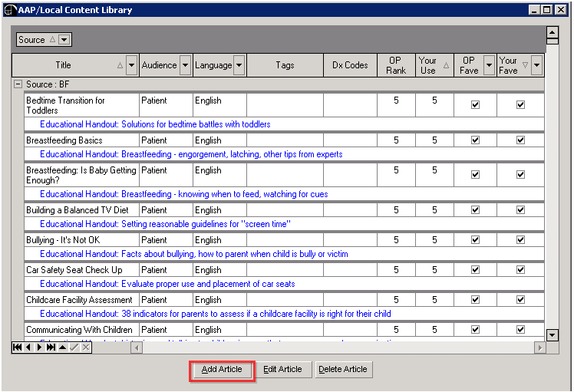Open handout link about screen time guidelines

click(x=165, y=224)
